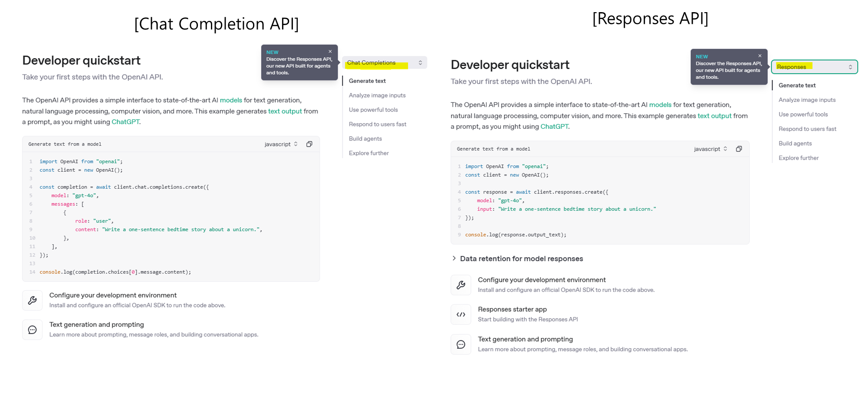Viewport: 868px width, 399px height.
Task: Click the messages: [ code line
Action: pos(67,204)
